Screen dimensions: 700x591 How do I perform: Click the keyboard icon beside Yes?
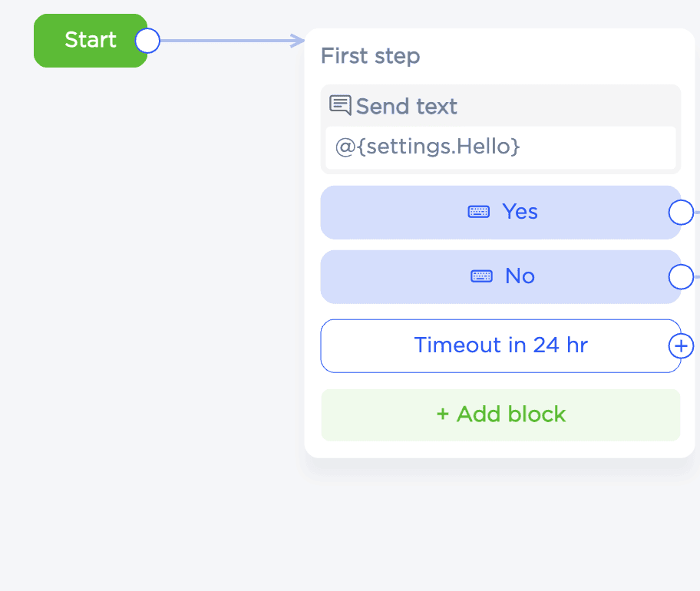(479, 212)
